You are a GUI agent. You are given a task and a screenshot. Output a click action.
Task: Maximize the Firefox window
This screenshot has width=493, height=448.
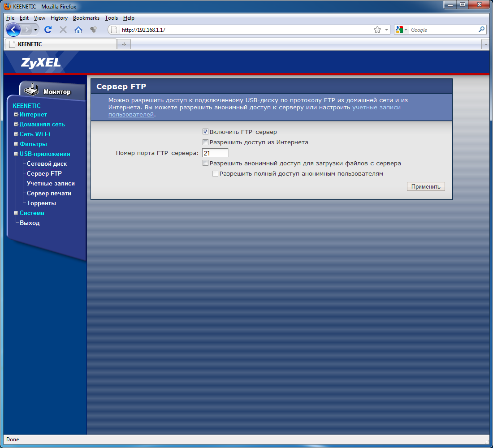[463, 4]
